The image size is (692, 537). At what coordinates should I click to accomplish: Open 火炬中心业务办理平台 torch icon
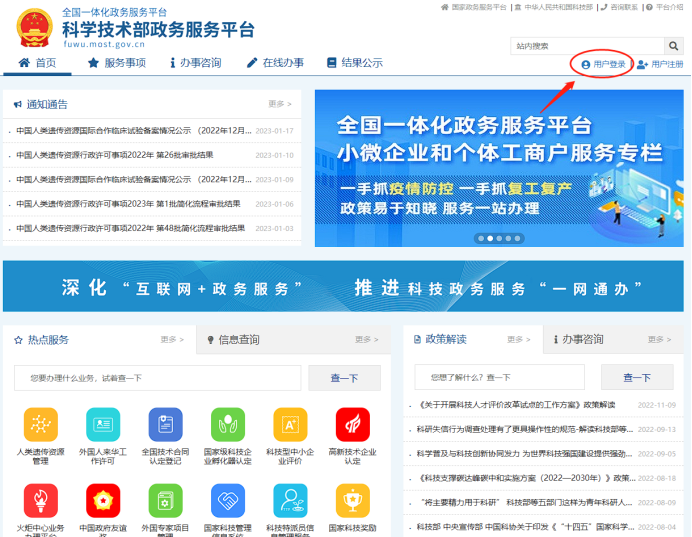41,500
